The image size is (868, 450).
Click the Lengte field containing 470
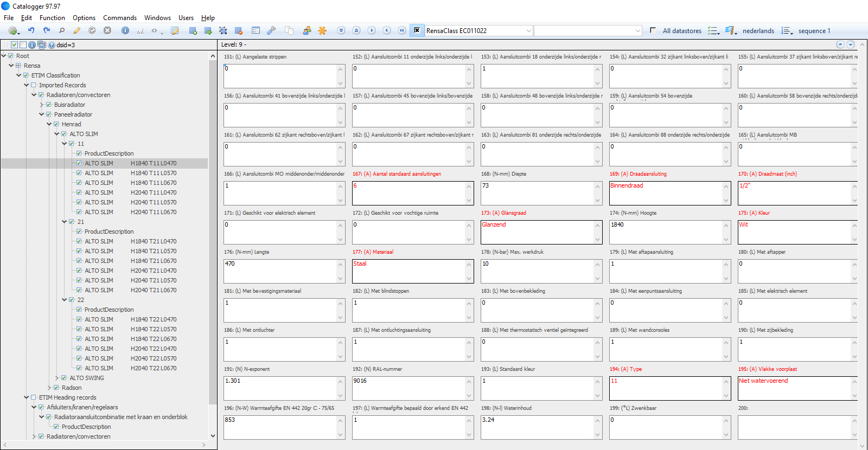click(280, 271)
